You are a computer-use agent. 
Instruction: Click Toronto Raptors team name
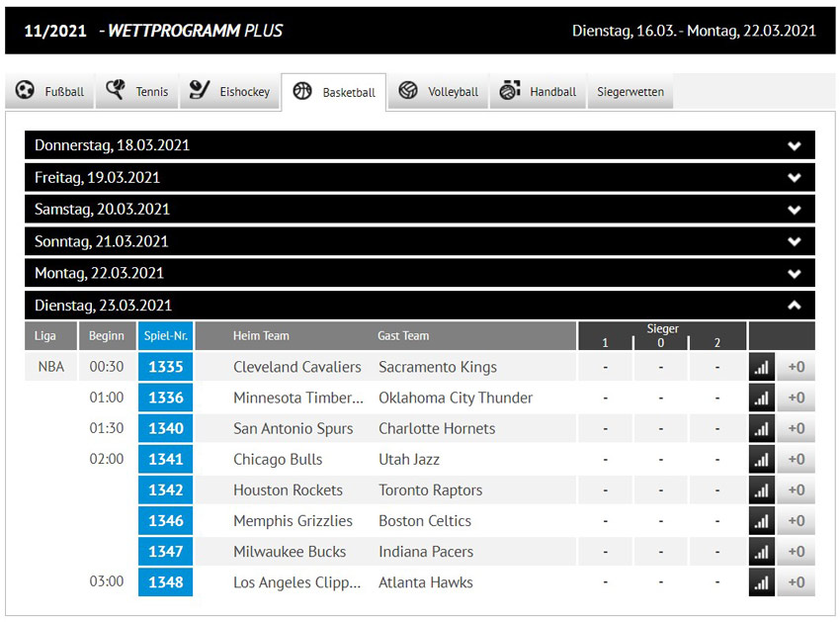(430, 489)
